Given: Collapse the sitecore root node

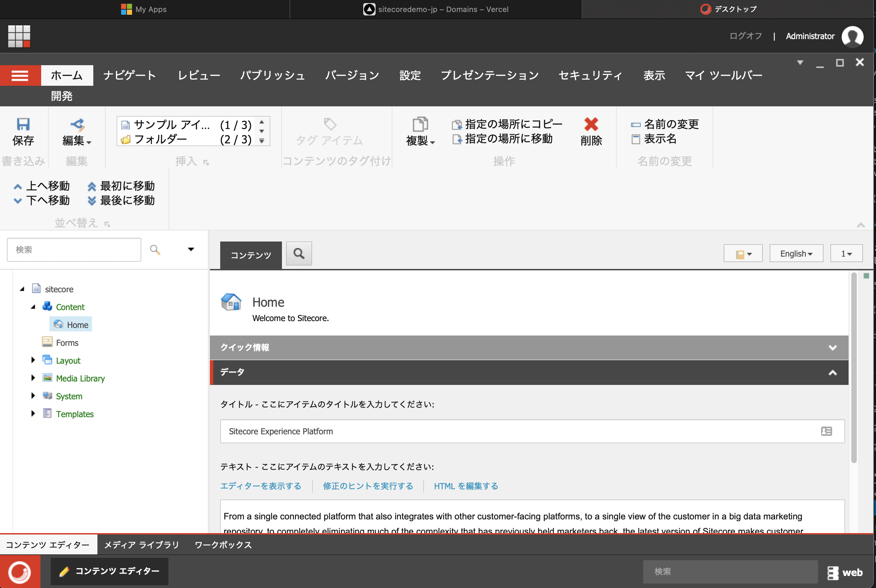Looking at the screenshot, I should tap(22, 289).
